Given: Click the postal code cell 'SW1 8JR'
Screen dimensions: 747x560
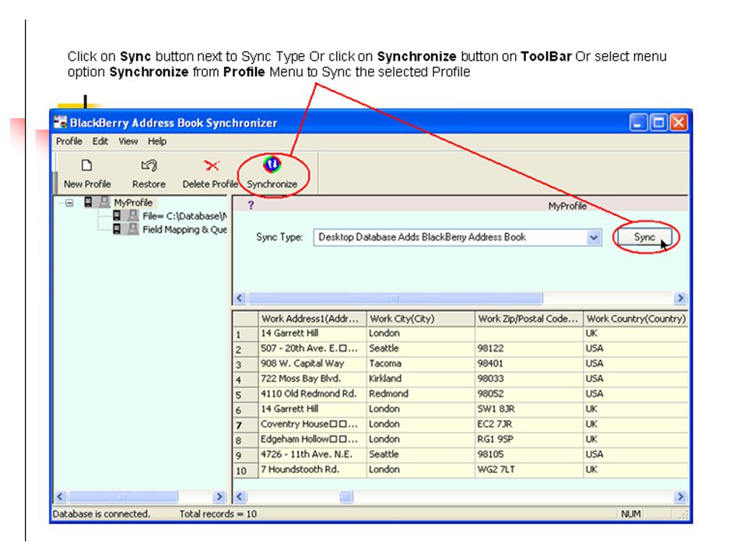Looking at the screenshot, I should coord(529,410).
